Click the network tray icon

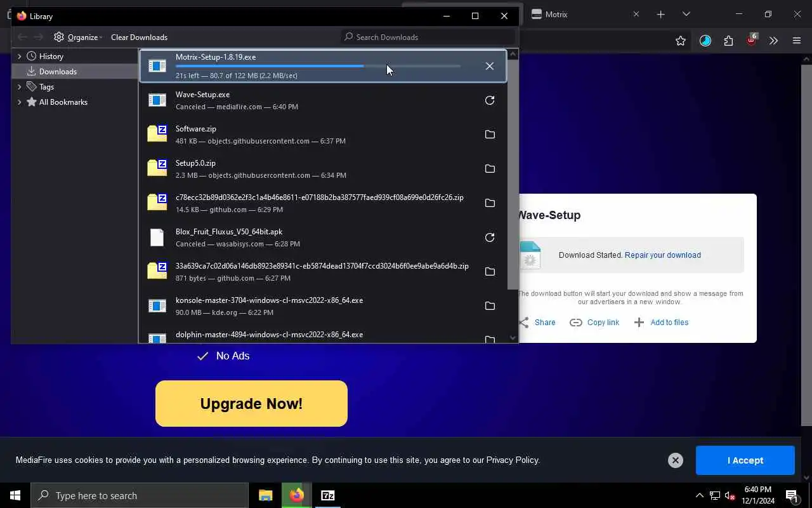pos(714,495)
